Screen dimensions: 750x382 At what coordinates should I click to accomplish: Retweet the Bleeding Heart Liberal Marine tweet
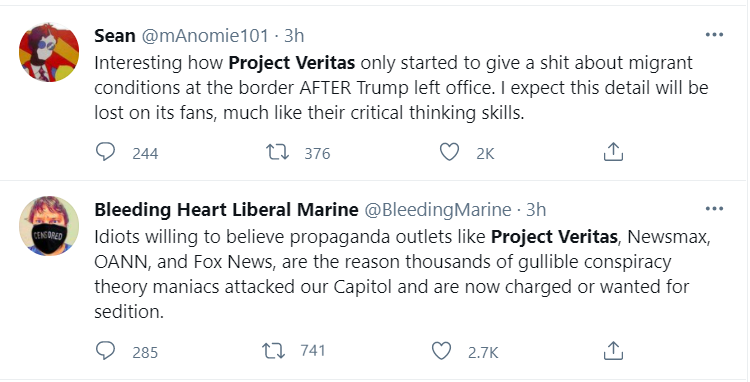tap(274, 351)
